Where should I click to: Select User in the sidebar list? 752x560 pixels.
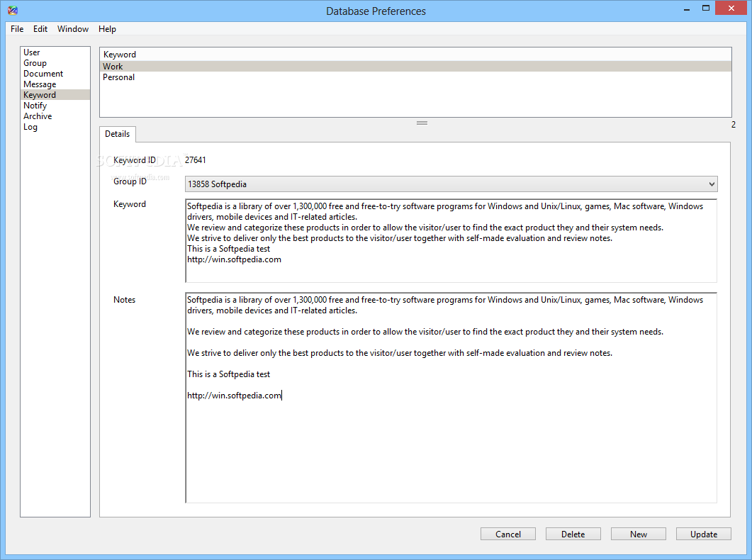point(55,52)
